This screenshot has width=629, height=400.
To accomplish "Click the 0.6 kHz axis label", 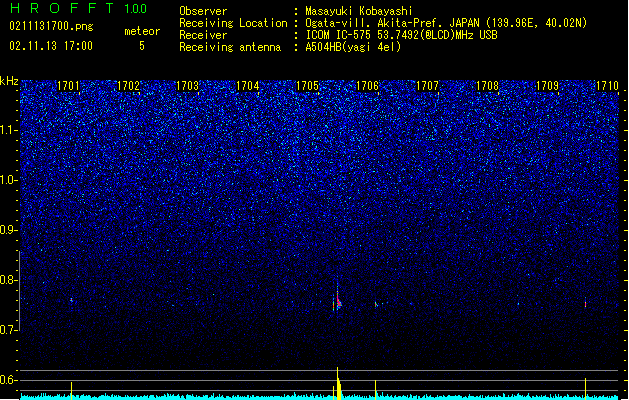I will coord(9,380).
